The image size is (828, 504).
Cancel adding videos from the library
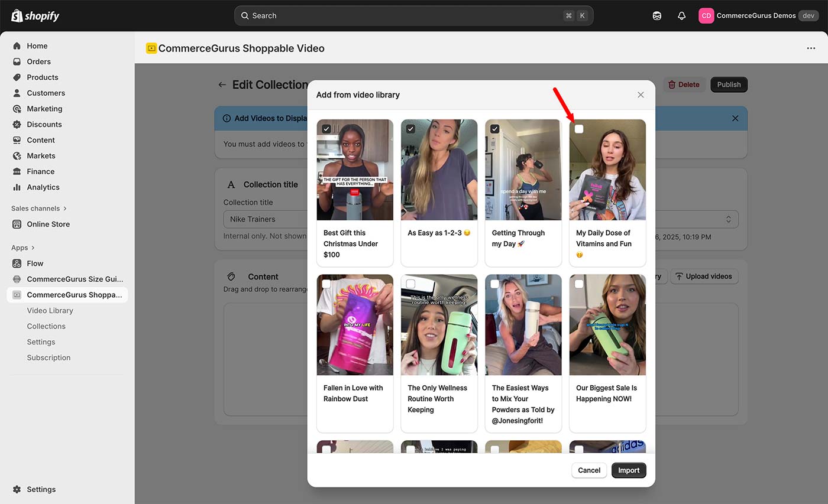point(588,470)
